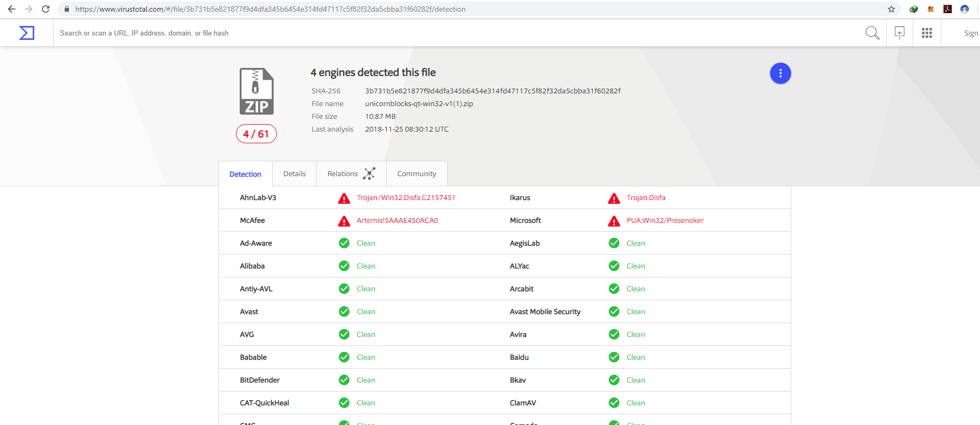Click the SHA-256 hash value
Viewport: 980px width, 425px height.
[493, 91]
